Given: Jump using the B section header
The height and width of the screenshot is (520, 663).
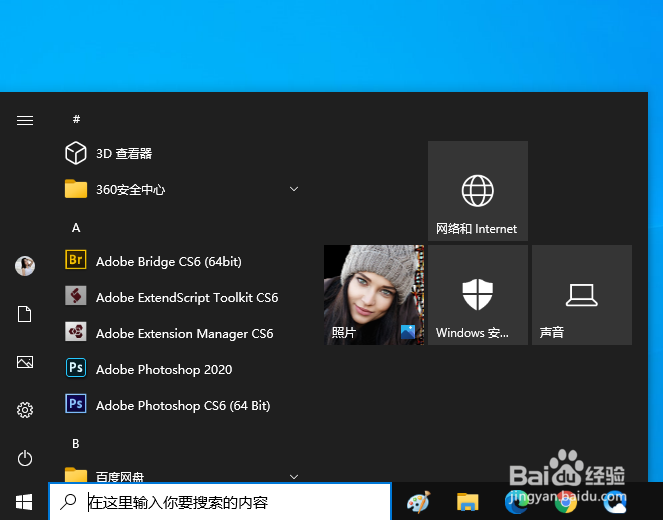Looking at the screenshot, I should point(76,443).
